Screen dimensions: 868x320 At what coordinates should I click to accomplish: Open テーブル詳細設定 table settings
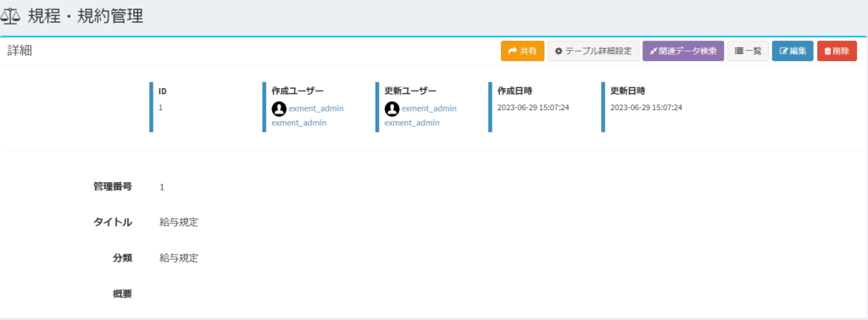pos(593,51)
